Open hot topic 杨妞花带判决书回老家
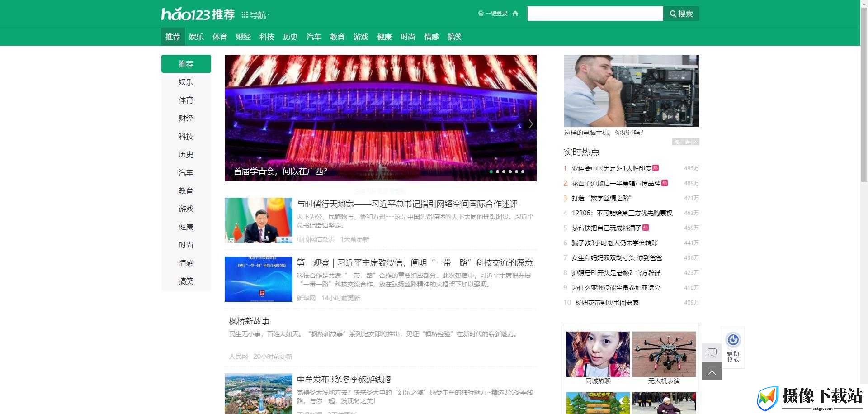868x414 pixels. (x=607, y=303)
